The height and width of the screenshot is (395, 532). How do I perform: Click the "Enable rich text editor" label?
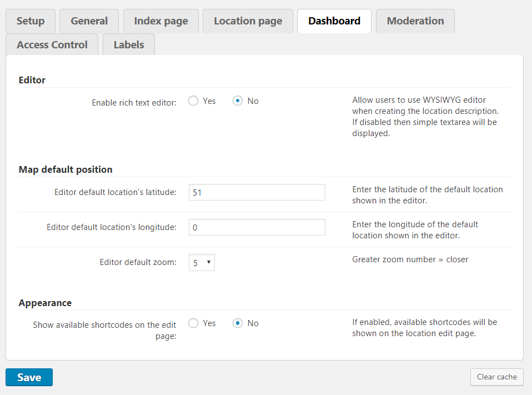pyautogui.click(x=134, y=103)
